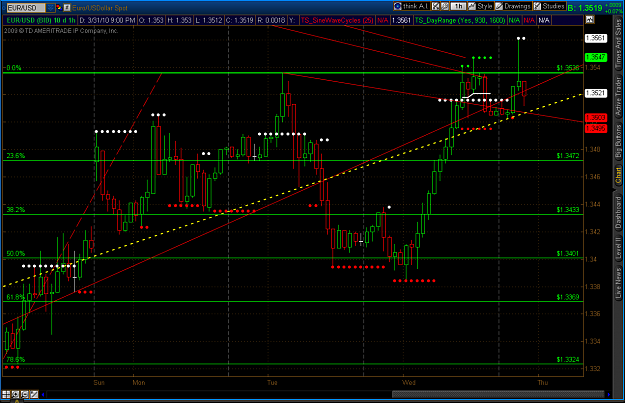
Task: Click the $1.3401 Fibonacci price label
Action: 568,254
